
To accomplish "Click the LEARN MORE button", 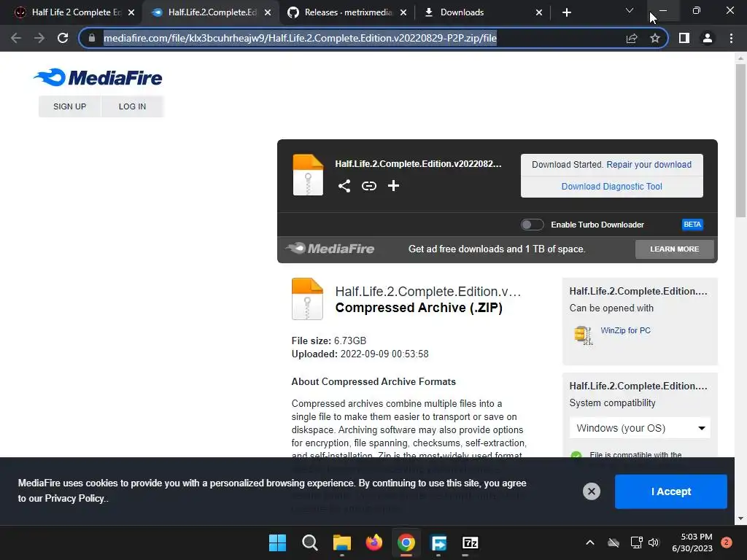I will click(x=675, y=249).
